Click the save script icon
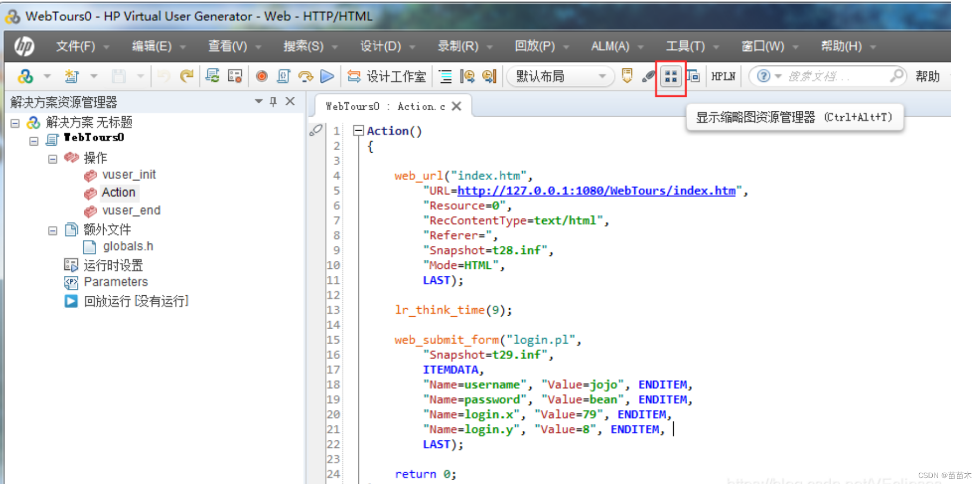Screen dimensions: 980x484 tap(119, 76)
